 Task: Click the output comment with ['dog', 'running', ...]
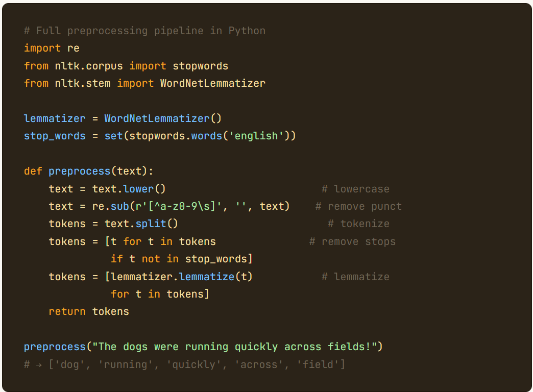coord(185,364)
